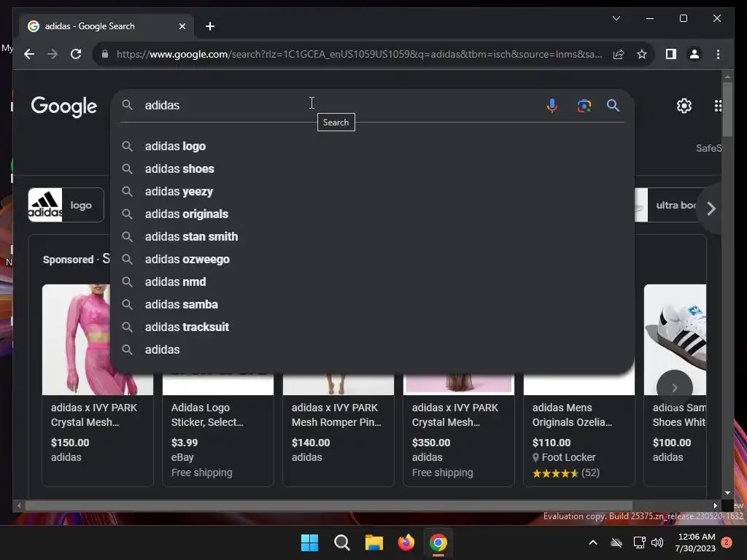747x560 pixels.
Task: Select the adidas nmd suggestion
Action: (x=372, y=282)
